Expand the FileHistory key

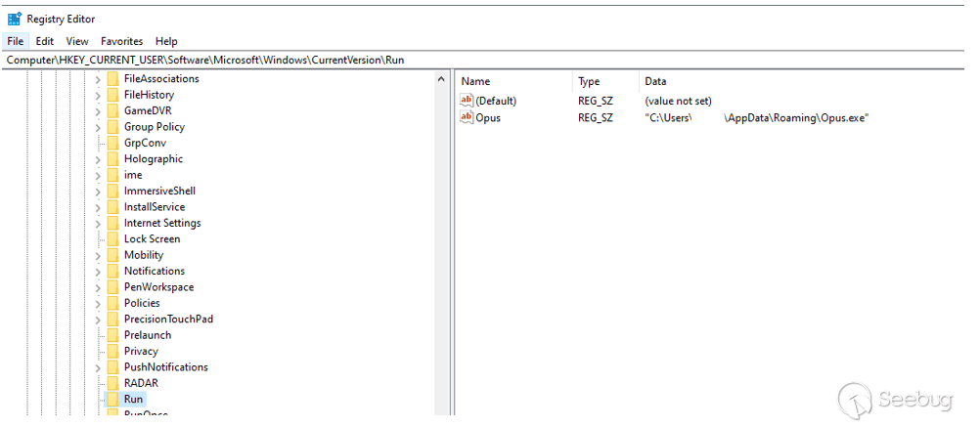point(98,96)
